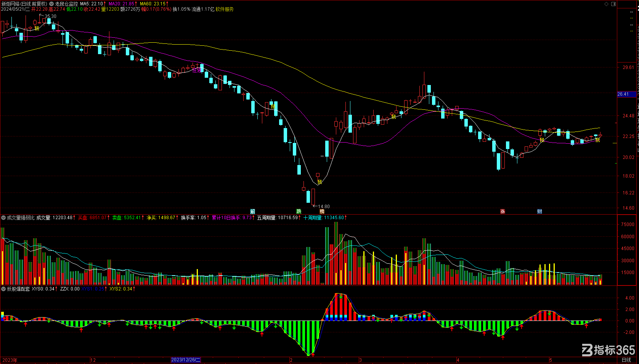Screen dimensions: 639x364
Task: Click the 35.30 high price annotation
Action: [x=50, y=16]
